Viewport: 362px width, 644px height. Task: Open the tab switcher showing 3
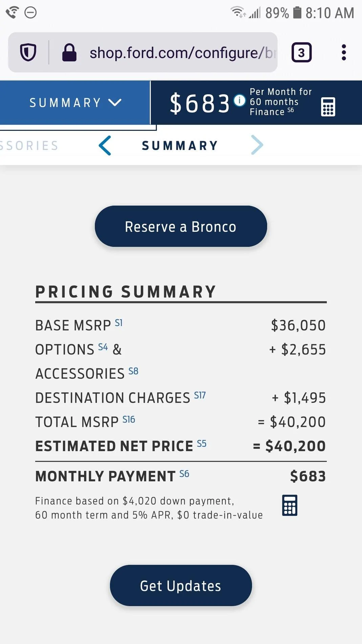(301, 53)
